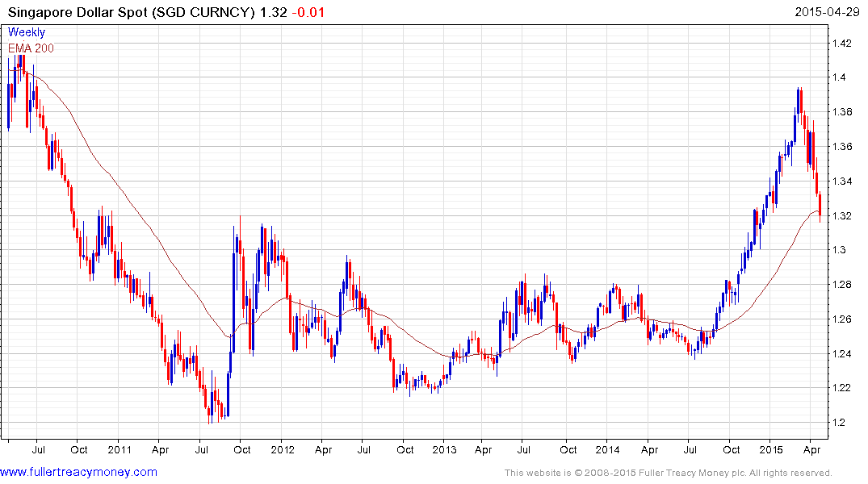Click the 1.22 price axis label
The image size is (868, 484).
tap(842, 388)
